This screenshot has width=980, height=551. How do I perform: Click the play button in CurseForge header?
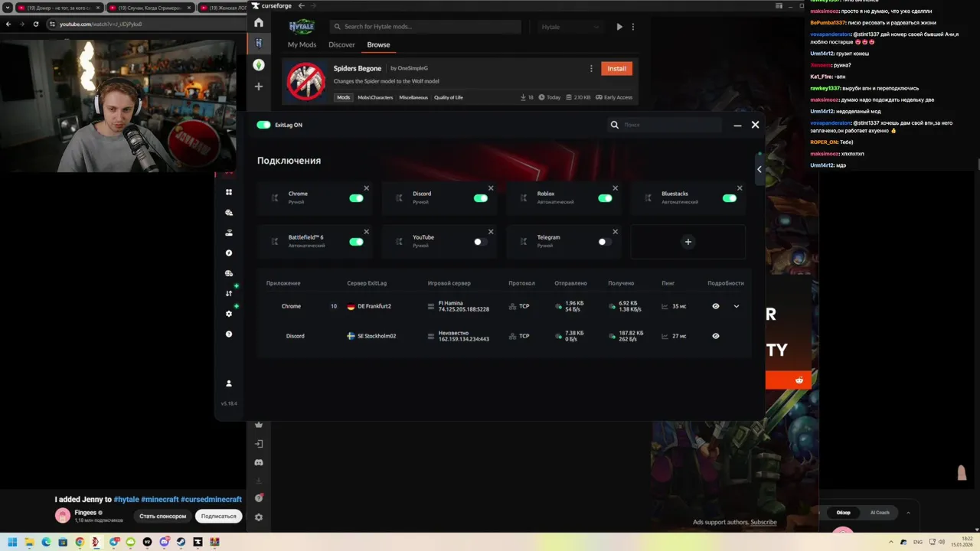click(619, 27)
